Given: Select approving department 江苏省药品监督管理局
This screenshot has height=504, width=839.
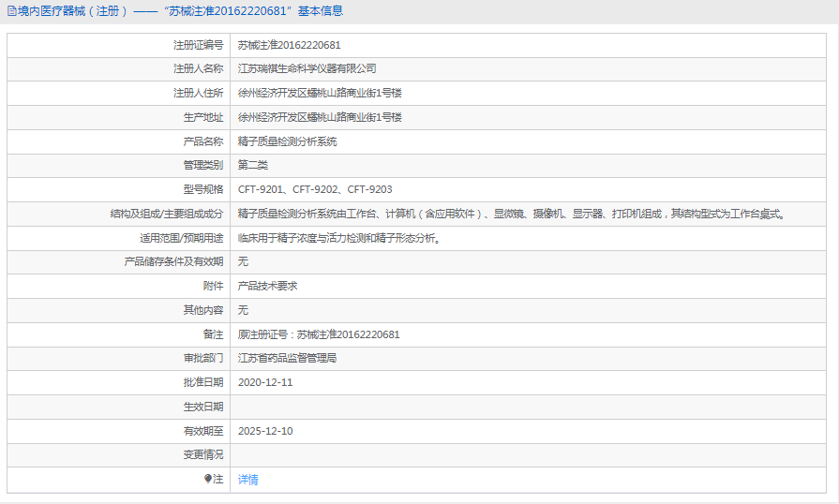Looking at the screenshot, I should pyautogui.click(x=288, y=358).
